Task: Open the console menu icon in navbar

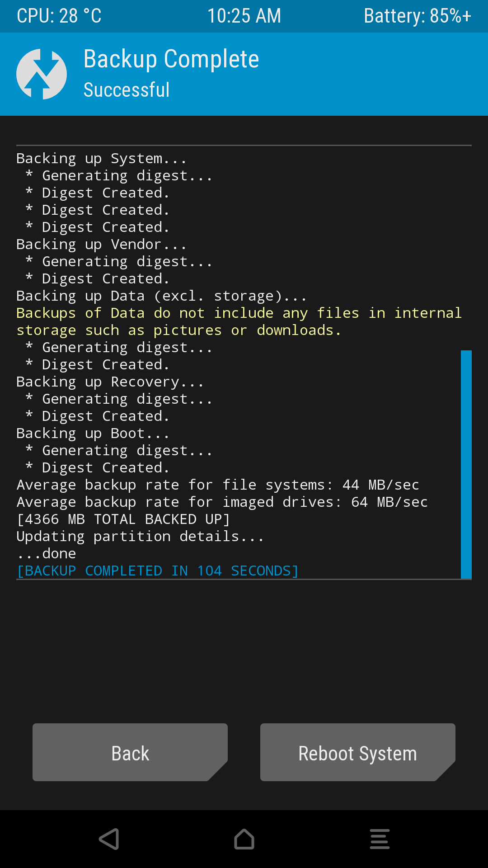Action: tap(380, 839)
